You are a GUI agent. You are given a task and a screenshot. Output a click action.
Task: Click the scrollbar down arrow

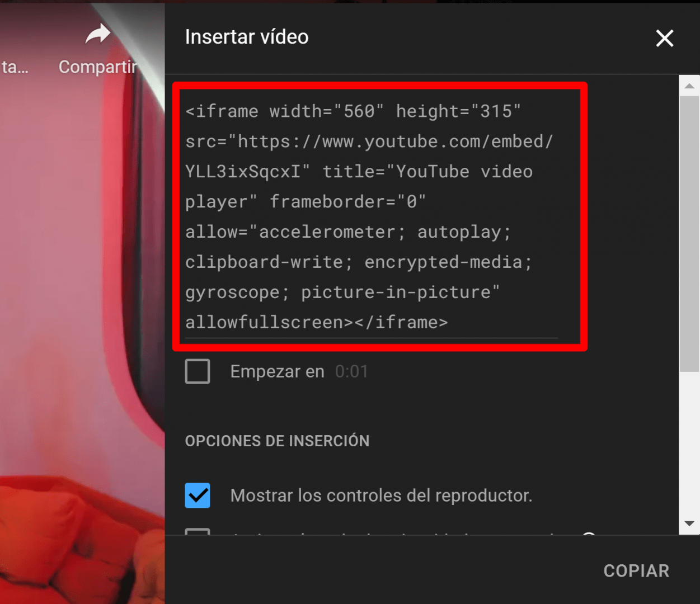(689, 523)
